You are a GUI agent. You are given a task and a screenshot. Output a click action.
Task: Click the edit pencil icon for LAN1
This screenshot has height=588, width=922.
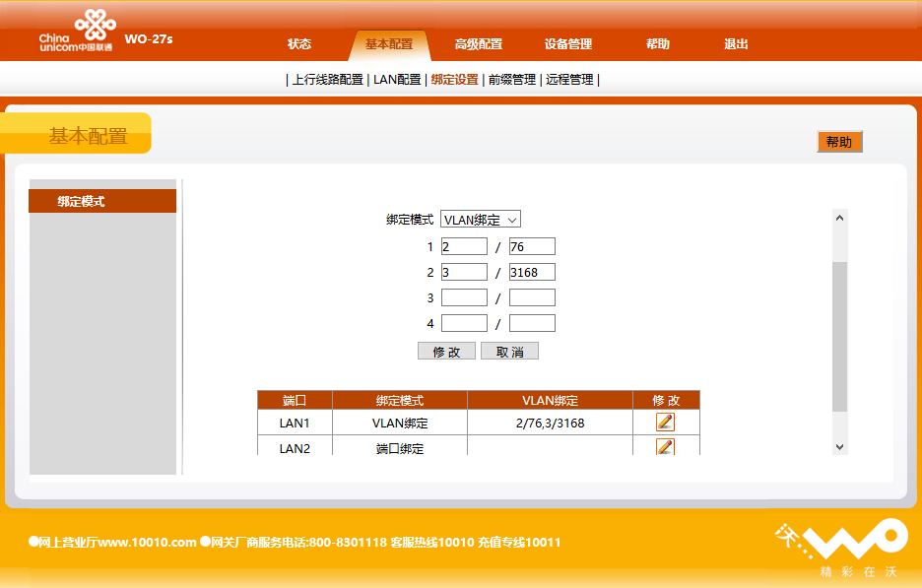coord(665,423)
